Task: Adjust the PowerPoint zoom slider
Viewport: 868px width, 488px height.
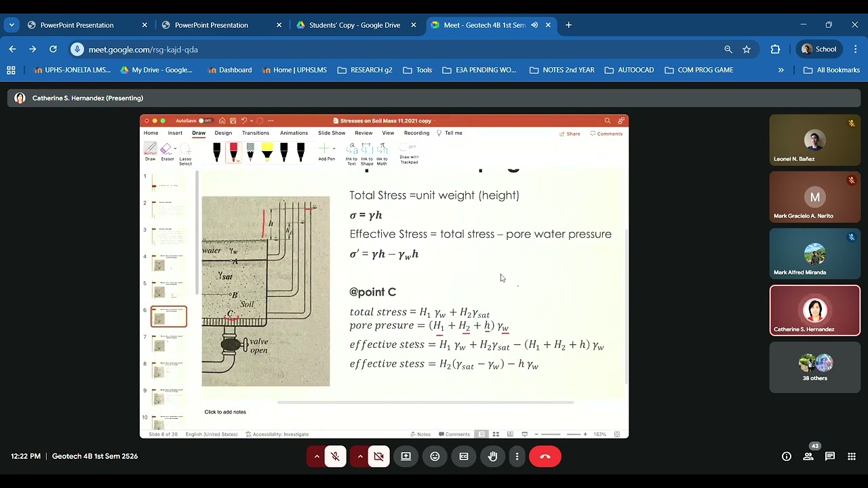Action: coord(560,434)
